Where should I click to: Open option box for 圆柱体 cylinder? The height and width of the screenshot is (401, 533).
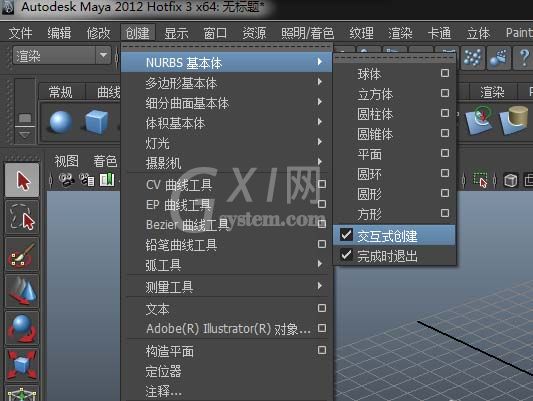point(445,113)
